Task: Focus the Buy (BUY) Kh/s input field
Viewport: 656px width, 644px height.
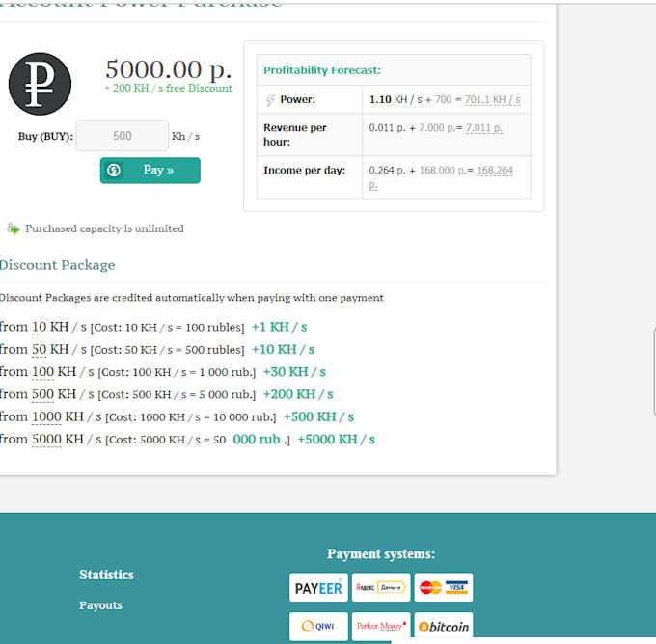Action: coord(123,136)
